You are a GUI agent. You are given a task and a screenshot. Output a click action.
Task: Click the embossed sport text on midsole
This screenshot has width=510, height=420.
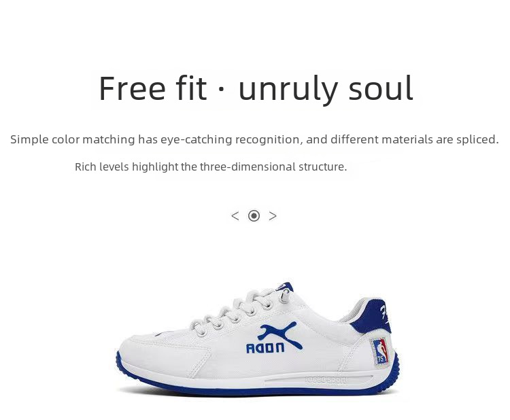[326, 380]
